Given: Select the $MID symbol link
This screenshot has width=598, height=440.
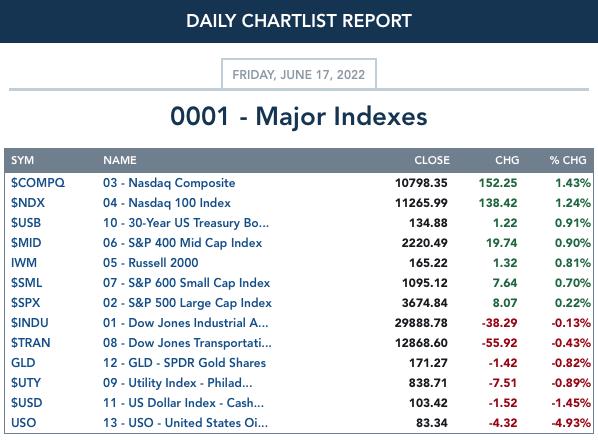Looking at the screenshot, I should click(26, 242).
